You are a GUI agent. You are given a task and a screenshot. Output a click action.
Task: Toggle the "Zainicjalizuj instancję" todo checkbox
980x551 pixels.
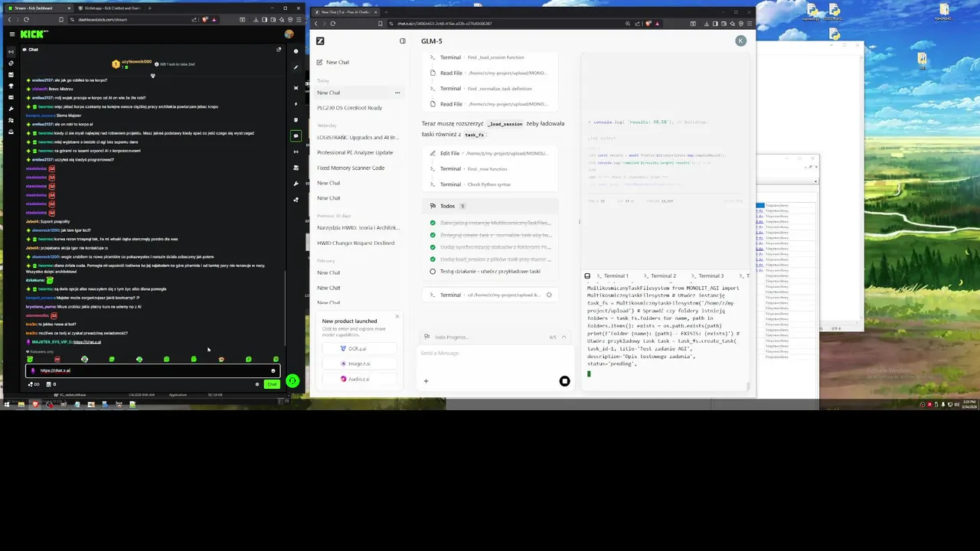[x=433, y=223]
